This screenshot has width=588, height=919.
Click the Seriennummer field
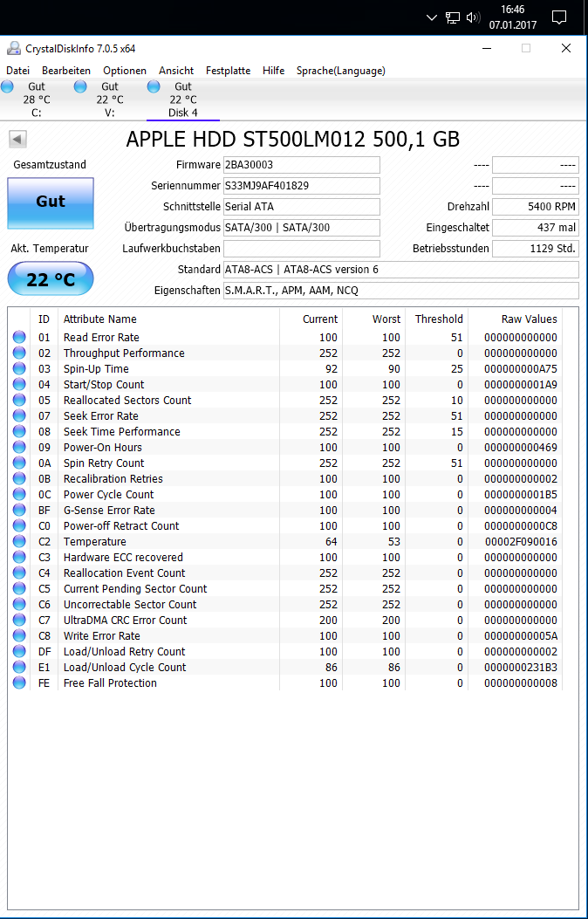coord(302,186)
